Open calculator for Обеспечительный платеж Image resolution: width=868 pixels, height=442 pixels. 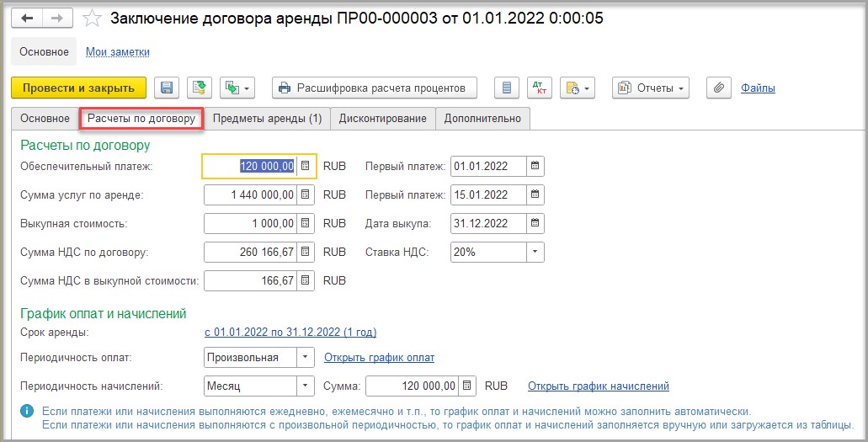[x=305, y=166]
